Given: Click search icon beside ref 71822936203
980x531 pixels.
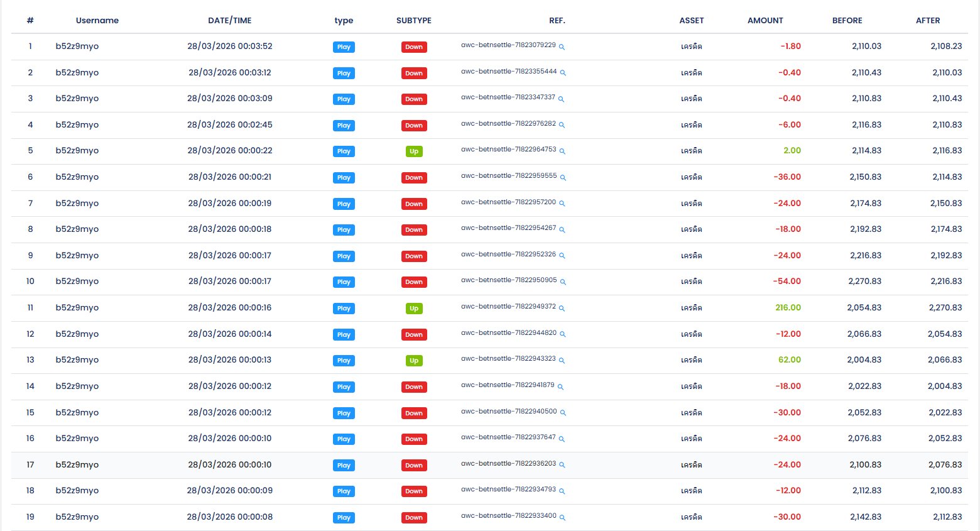Looking at the screenshot, I should coord(562,465).
